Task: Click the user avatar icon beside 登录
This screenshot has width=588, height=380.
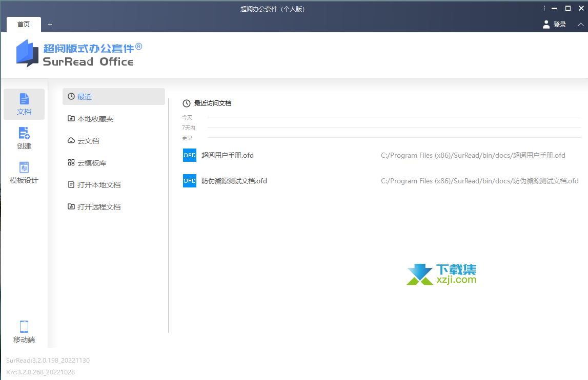Action: (x=546, y=25)
